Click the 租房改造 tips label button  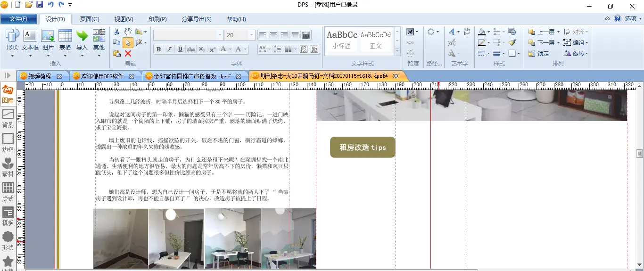(x=363, y=147)
